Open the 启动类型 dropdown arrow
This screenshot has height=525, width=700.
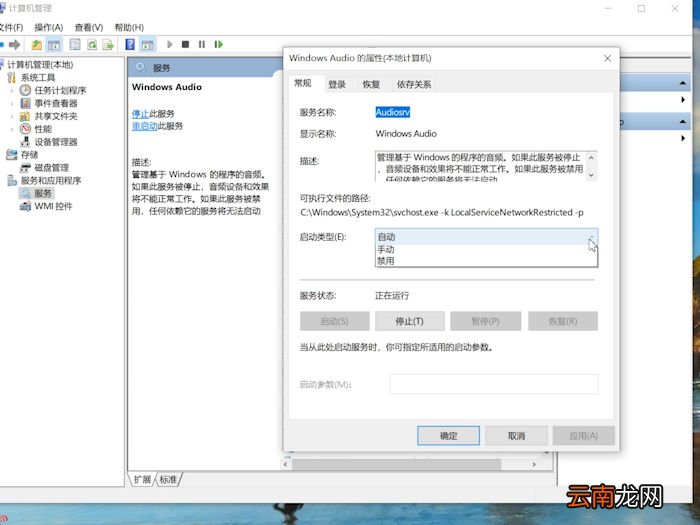point(592,237)
